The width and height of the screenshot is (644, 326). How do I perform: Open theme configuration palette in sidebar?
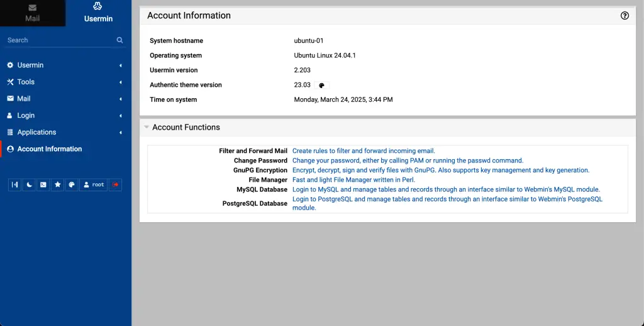point(72,185)
